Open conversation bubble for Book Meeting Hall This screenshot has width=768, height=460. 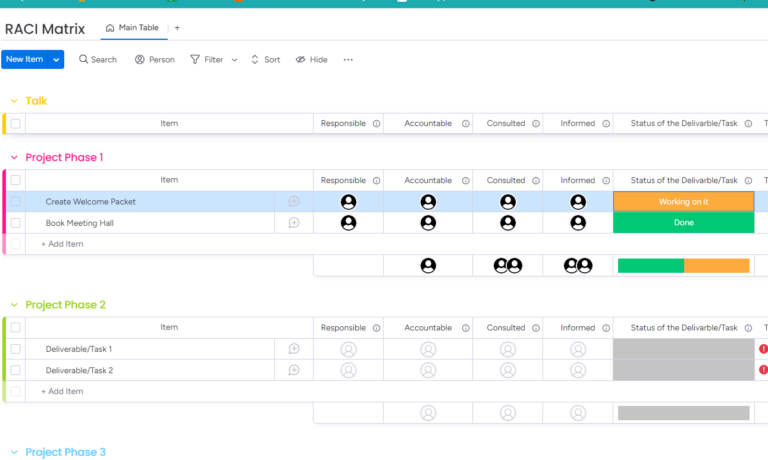(294, 223)
